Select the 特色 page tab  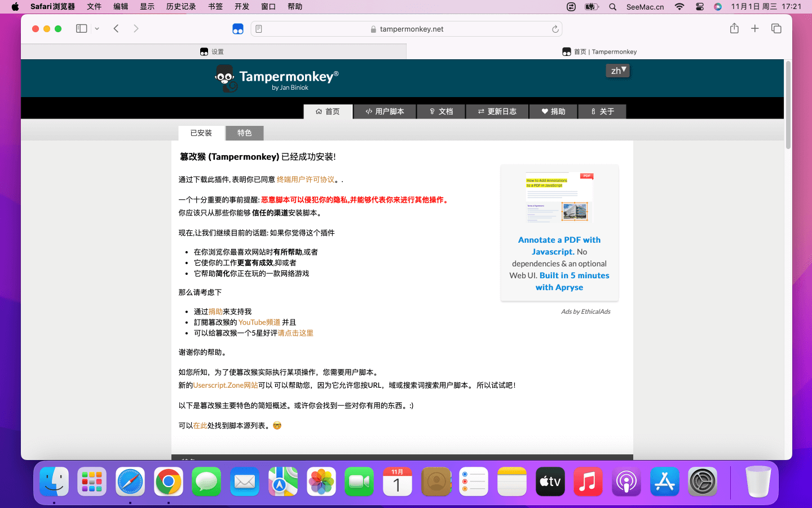click(x=244, y=133)
